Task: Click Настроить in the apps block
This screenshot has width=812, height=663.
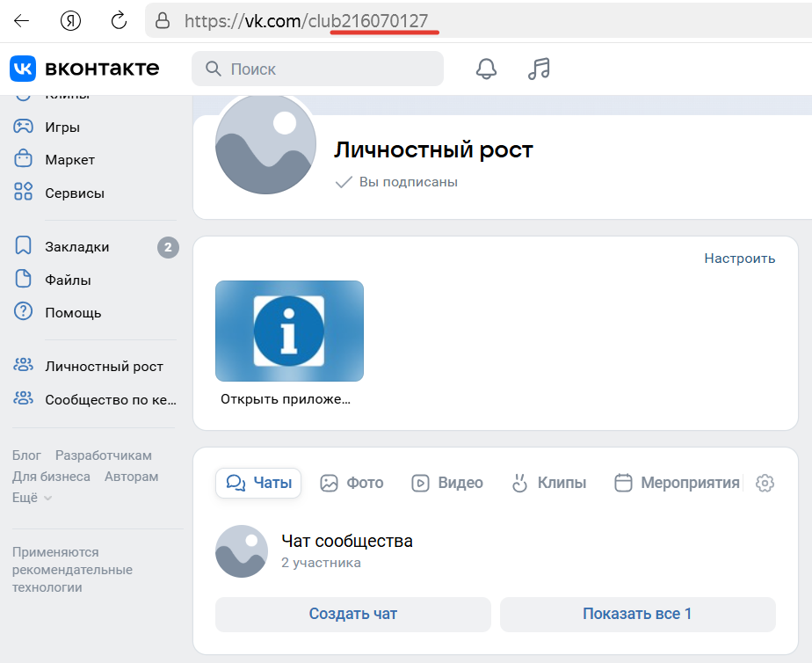Action: [740, 259]
